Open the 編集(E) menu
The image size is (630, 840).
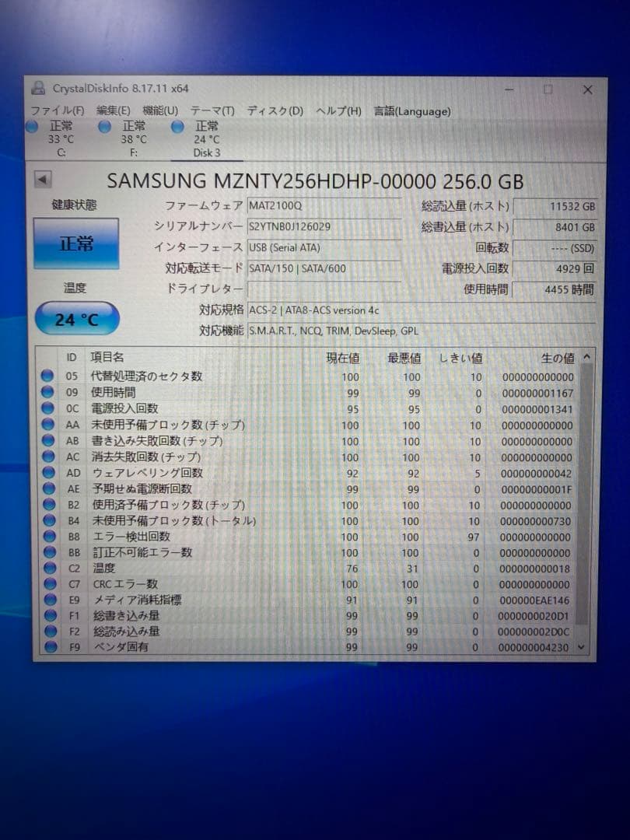(113, 111)
